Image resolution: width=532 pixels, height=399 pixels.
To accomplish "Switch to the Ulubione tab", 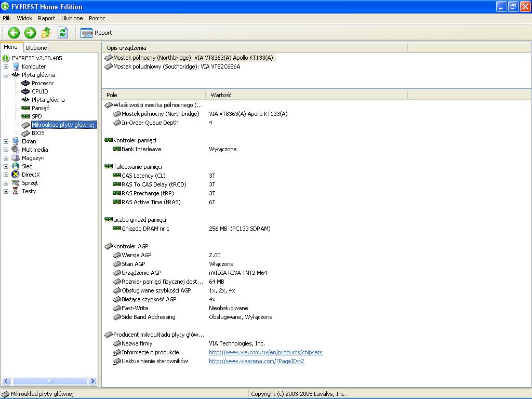I will coord(36,47).
